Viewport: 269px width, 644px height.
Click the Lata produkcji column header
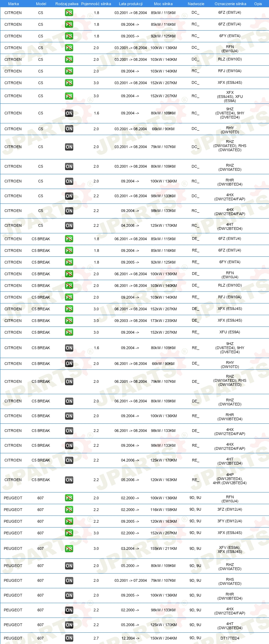(131, 4)
